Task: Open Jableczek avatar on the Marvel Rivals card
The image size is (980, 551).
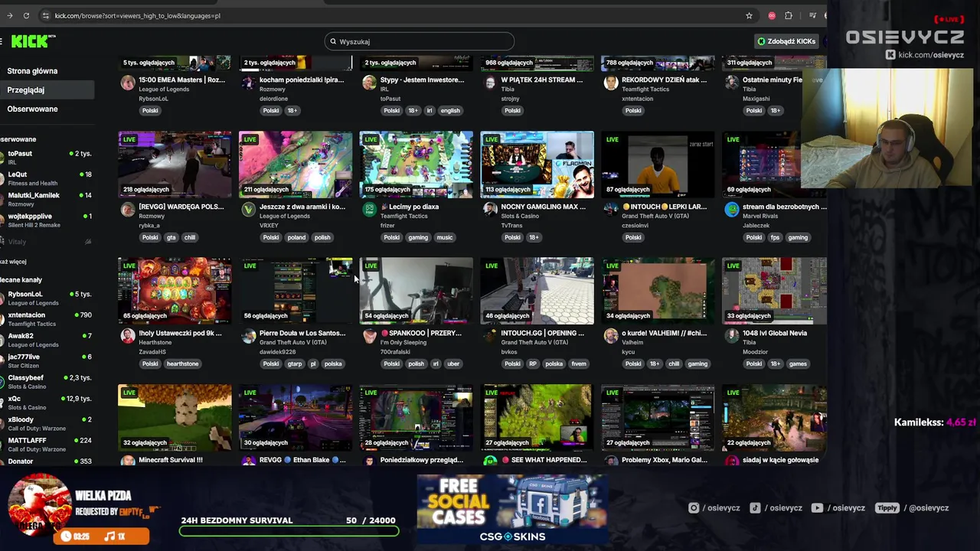Action: 732,210
